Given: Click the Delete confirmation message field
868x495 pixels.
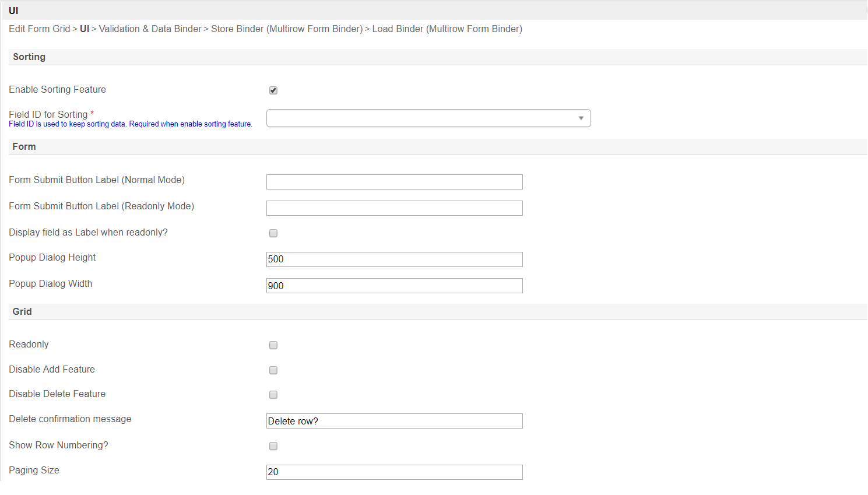Looking at the screenshot, I should [394, 421].
